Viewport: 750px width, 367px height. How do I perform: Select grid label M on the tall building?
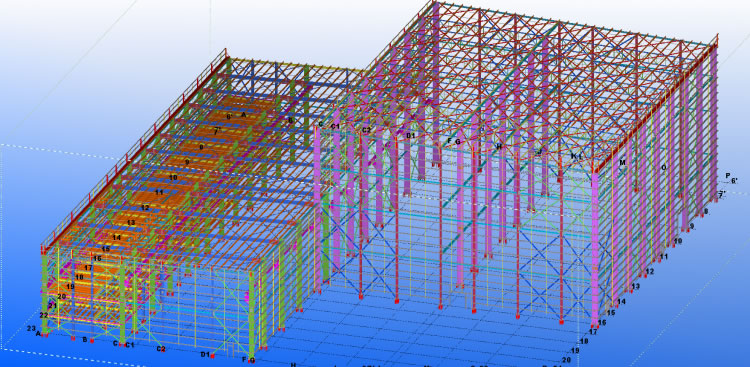click(622, 163)
